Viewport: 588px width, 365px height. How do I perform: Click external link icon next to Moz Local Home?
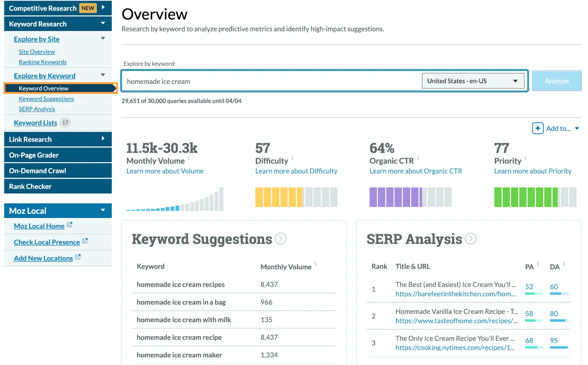pyautogui.click(x=69, y=225)
